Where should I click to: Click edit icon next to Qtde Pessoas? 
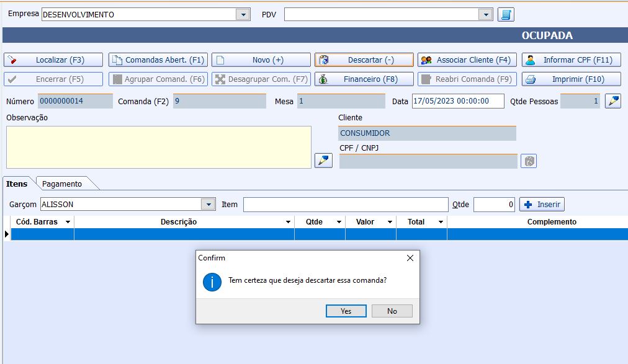click(612, 101)
